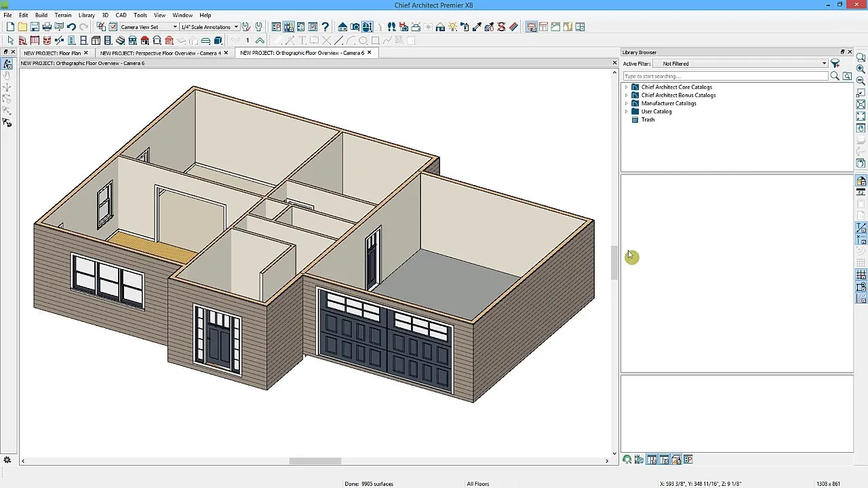This screenshot has height=488, width=868.
Task: Switch to Perspective Floor Overview Camera 4 tab
Action: coord(160,53)
